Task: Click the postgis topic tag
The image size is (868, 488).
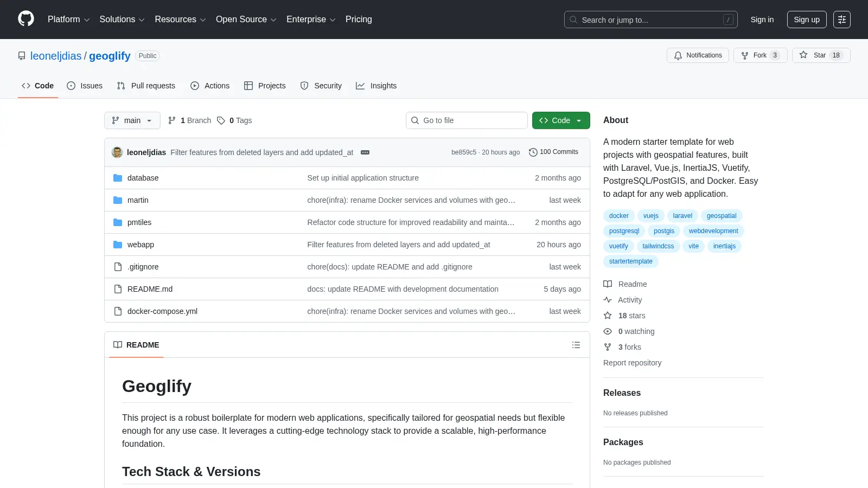Action: click(664, 231)
